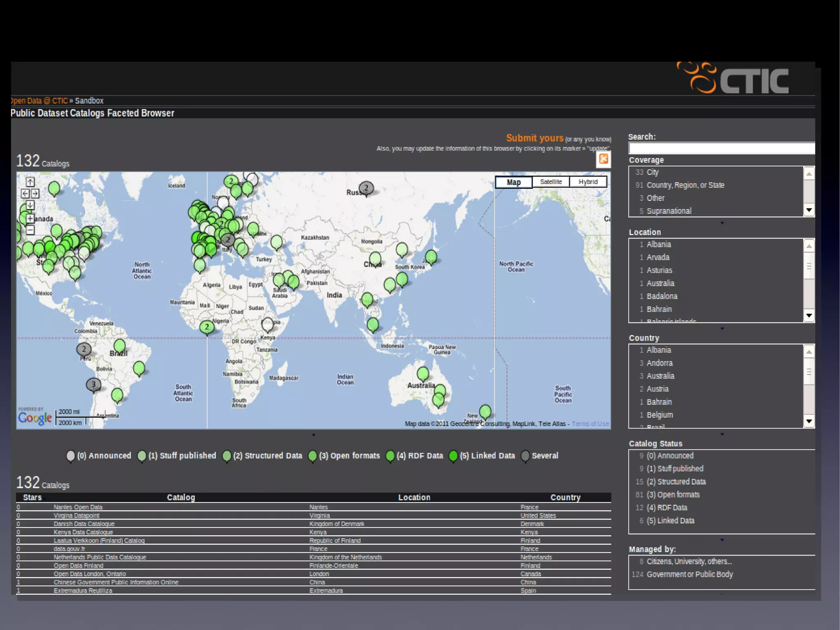Filter coverage by City facet
Viewport: 840px width, 630px height.
point(652,172)
